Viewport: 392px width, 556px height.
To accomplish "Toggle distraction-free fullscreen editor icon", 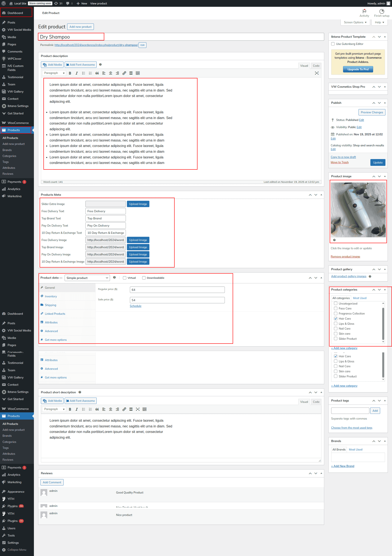I will [x=316, y=73].
